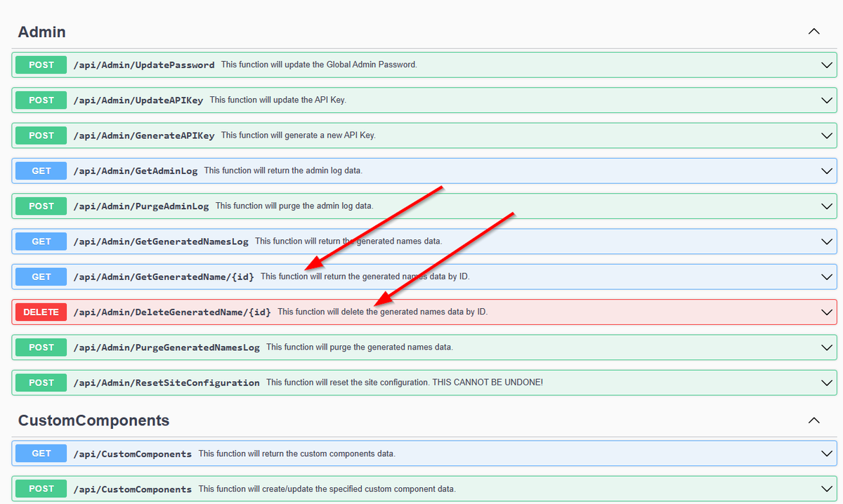Expand the UpdatePassword endpoint chevron
The width and height of the screenshot is (843, 504).
(827, 65)
